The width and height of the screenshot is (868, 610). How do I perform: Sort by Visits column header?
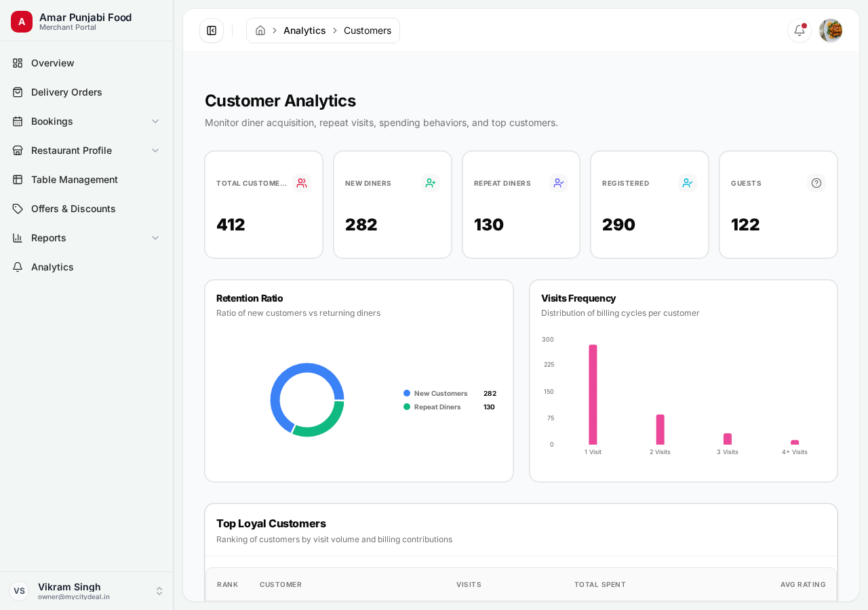[x=469, y=584]
